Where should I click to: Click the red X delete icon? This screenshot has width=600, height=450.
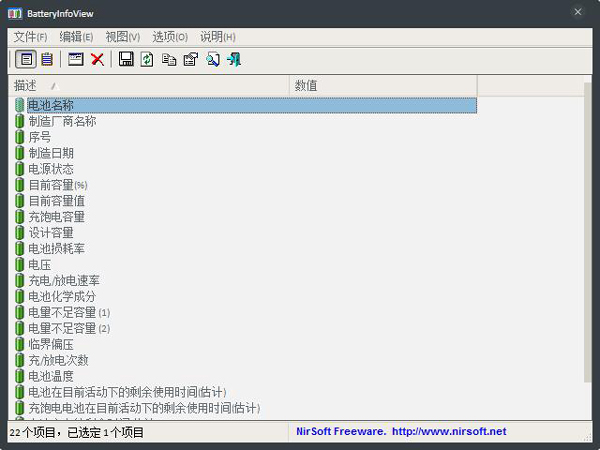click(x=98, y=59)
